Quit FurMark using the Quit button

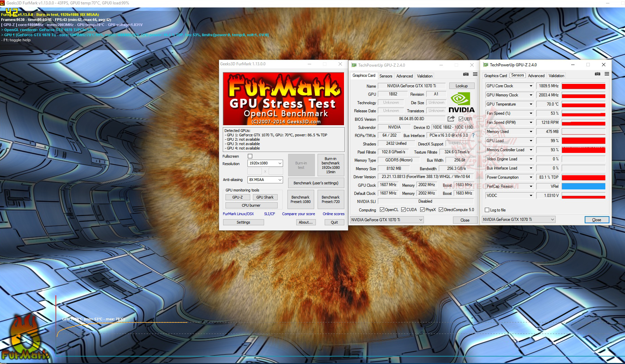(334, 222)
